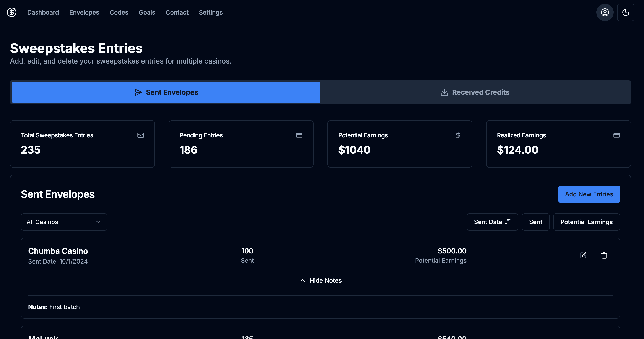Open the Goals page link
This screenshot has height=339, width=644.
tap(147, 12)
